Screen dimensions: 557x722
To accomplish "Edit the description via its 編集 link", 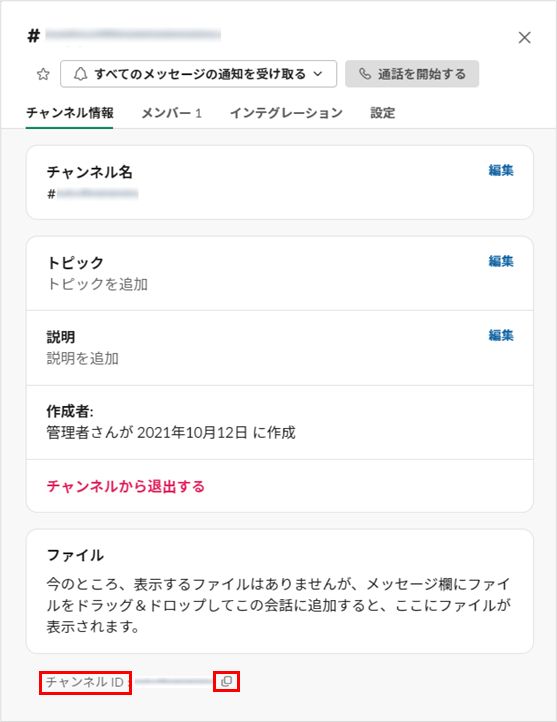I will point(501,335).
